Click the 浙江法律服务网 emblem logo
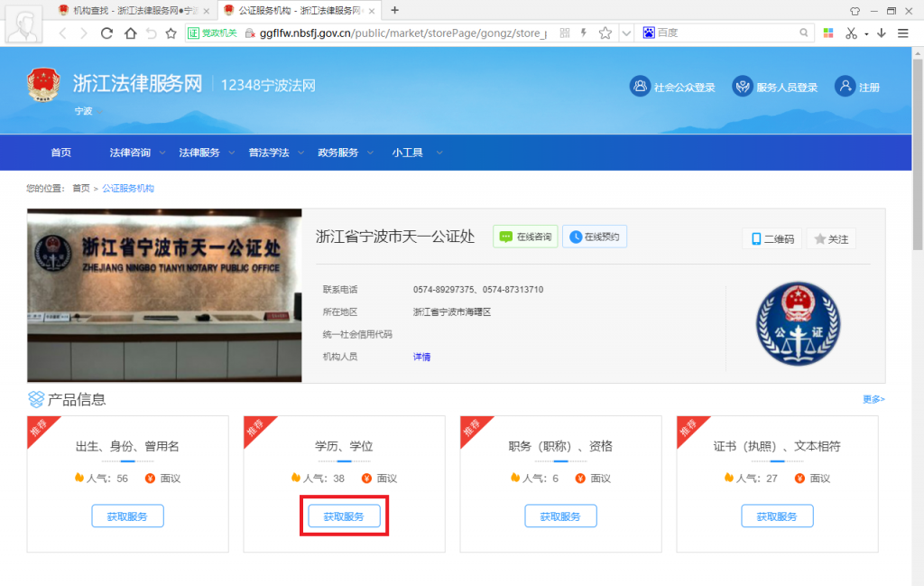The width and height of the screenshot is (924, 586). coord(43,84)
